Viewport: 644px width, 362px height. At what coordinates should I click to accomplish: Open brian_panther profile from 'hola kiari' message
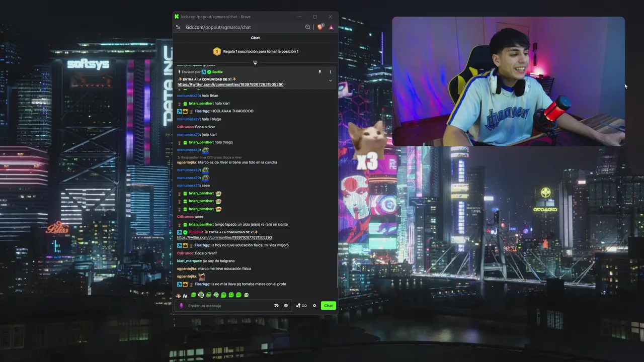201,103
